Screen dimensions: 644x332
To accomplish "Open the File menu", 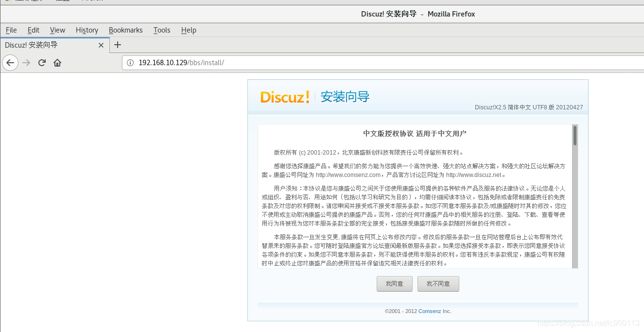I will coord(11,30).
